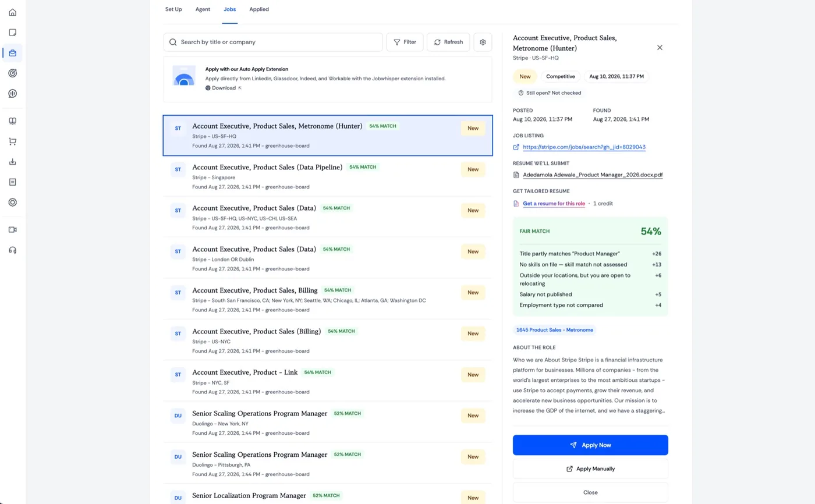Refresh the jobs list
This screenshot has height=504, width=815.
pos(448,42)
